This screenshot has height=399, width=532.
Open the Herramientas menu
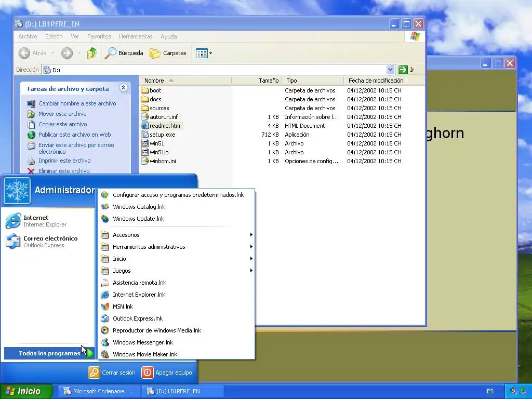[x=136, y=36]
